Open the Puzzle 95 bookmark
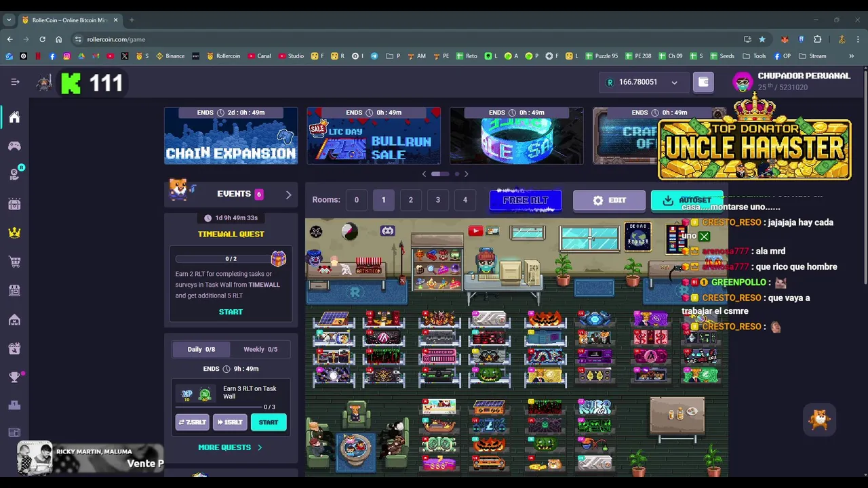 tap(601, 56)
